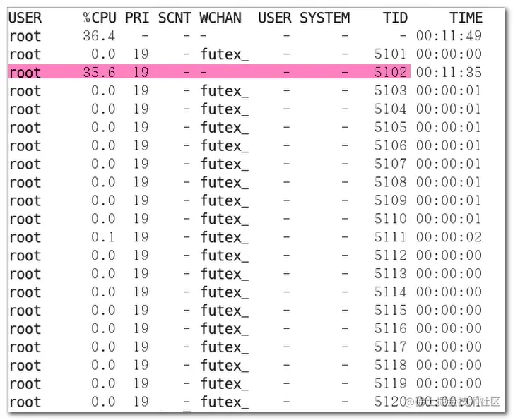Select thread ID 5116
The height and width of the screenshot is (420, 513).
point(391,328)
